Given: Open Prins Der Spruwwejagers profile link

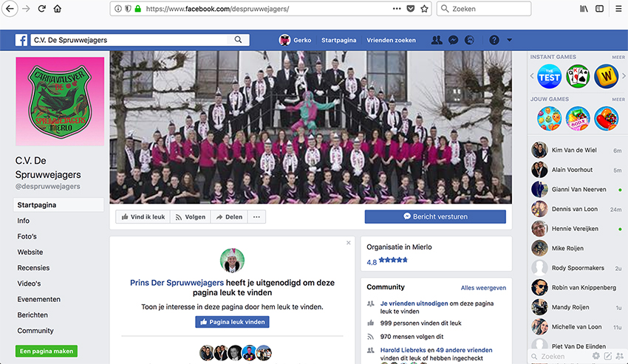Looking at the screenshot, I should coord(177,282).
